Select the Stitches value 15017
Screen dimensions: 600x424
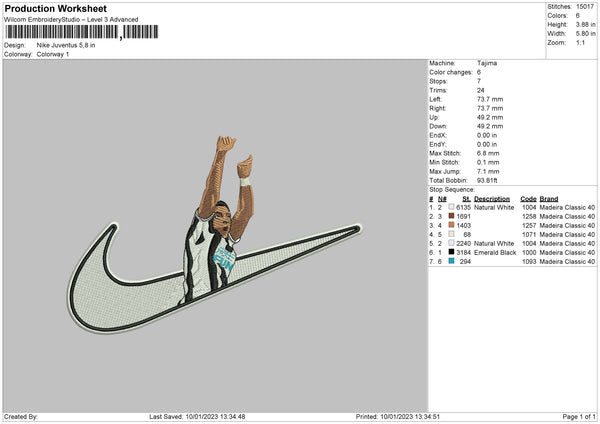585,7
